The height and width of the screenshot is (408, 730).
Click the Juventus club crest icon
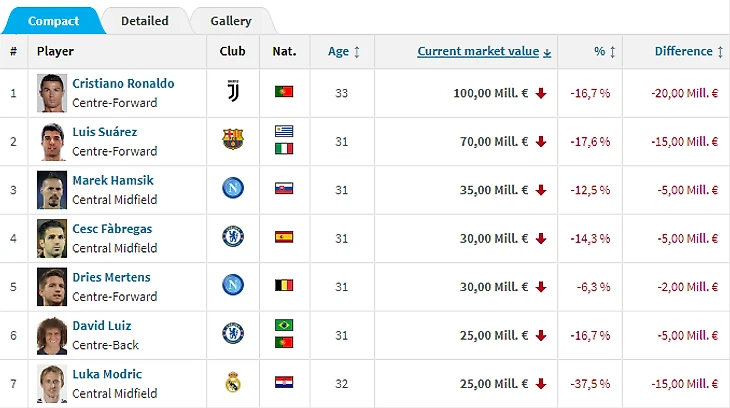coord(233,92)
